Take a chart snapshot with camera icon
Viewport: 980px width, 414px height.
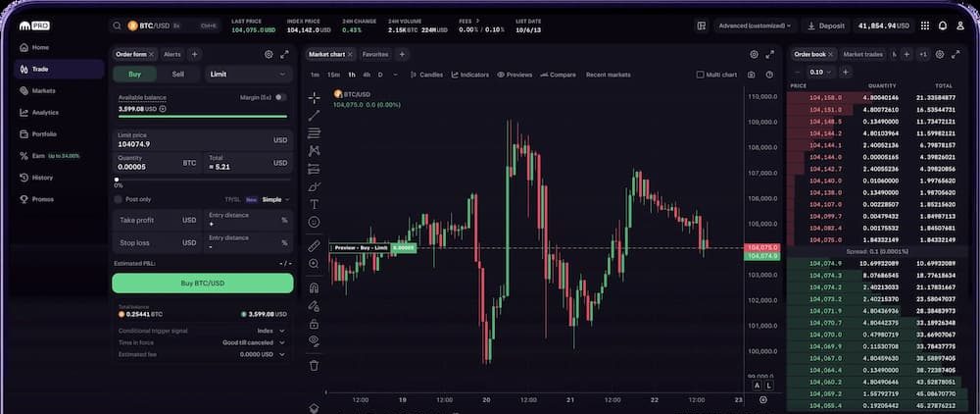(752, 75)
